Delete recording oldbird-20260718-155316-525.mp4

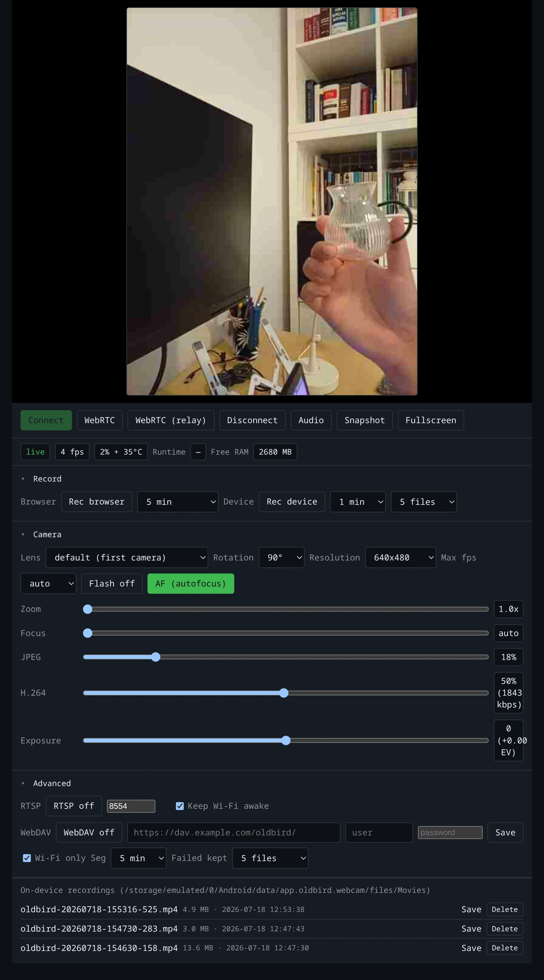coord(505,909)
